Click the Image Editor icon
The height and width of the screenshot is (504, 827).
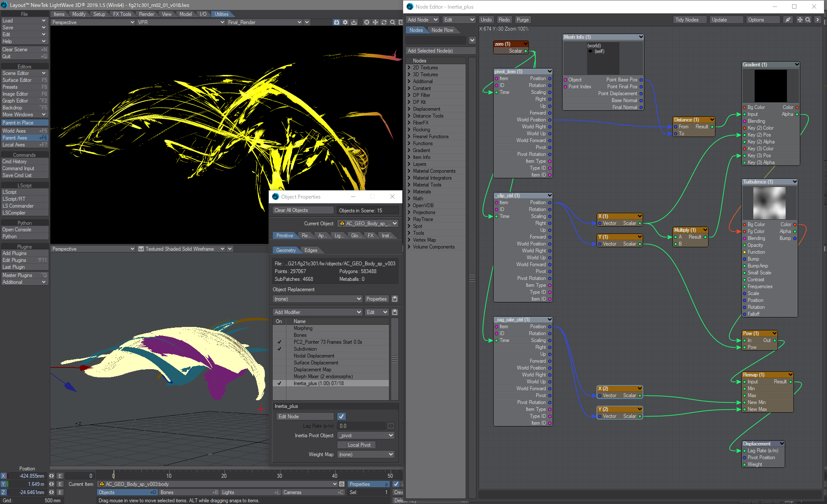tap(24, 93)
